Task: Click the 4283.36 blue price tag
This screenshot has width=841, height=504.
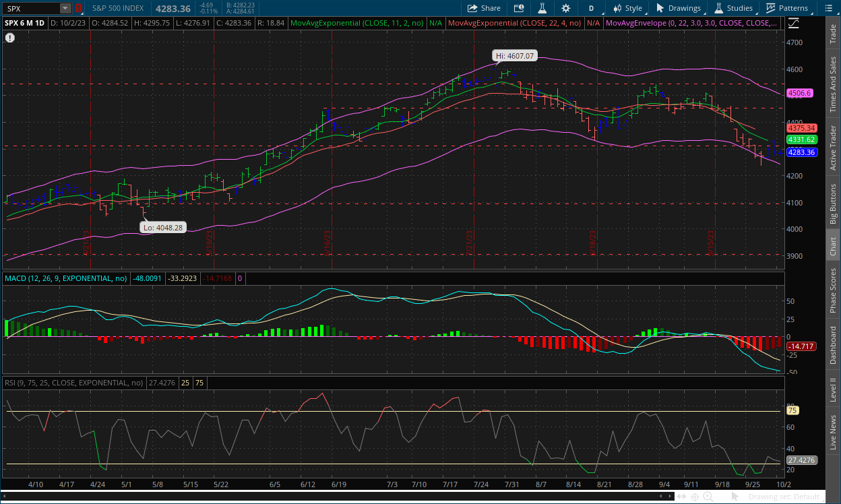Action: pos(802,152)
